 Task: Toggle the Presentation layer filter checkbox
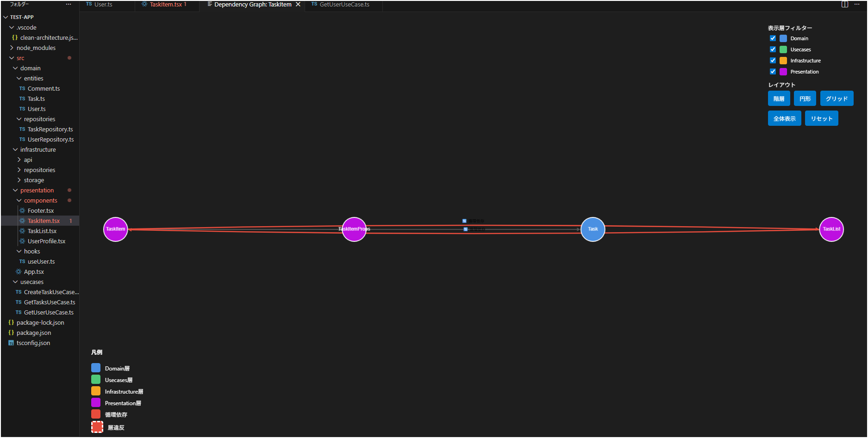click(773, 72)
